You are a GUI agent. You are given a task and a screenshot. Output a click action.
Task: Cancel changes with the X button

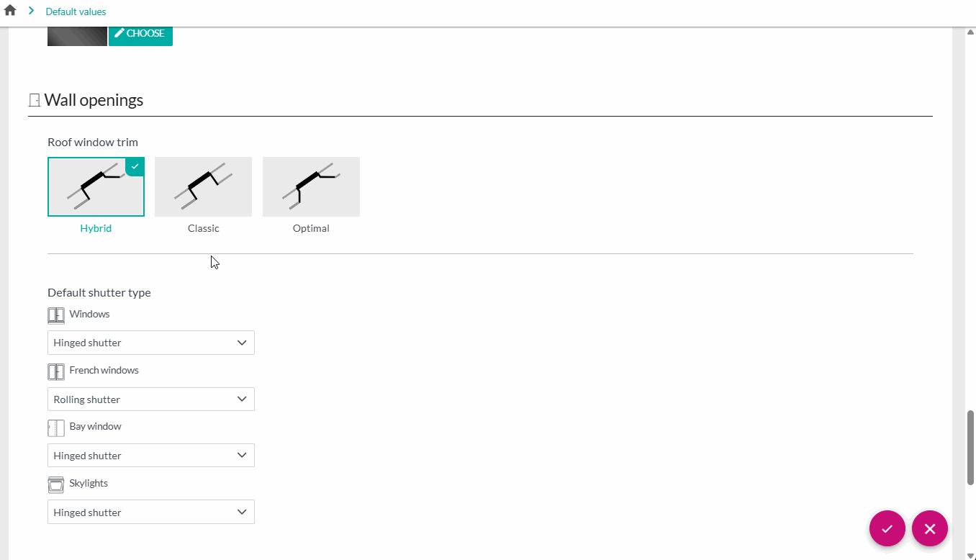click(929, 528)
